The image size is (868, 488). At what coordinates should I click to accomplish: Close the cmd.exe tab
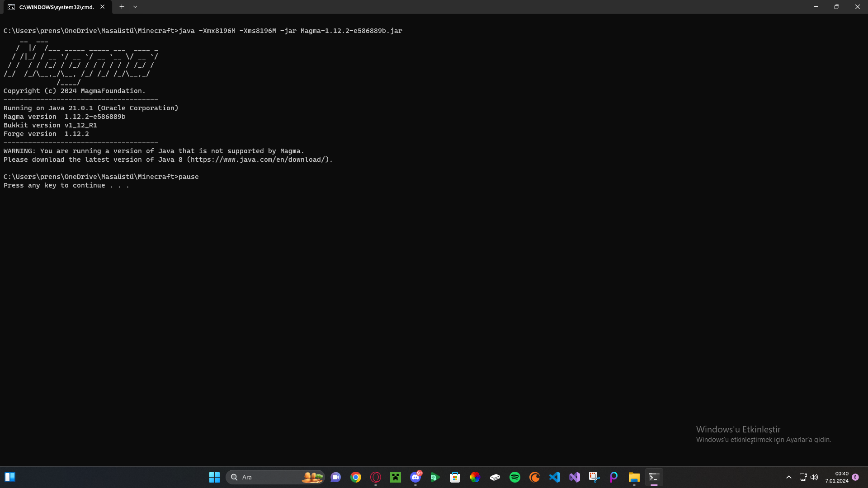click(x=103, y=7)
